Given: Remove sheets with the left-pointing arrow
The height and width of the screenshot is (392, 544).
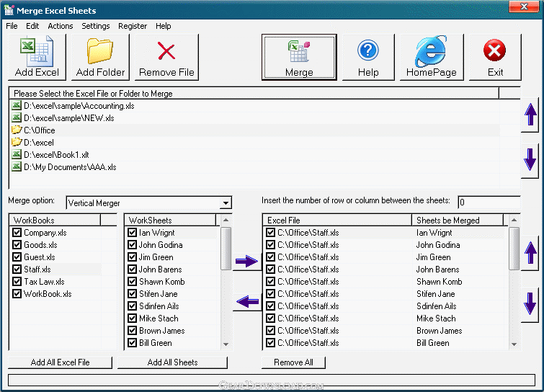Looking at the screenshot, I should point(246,301).
